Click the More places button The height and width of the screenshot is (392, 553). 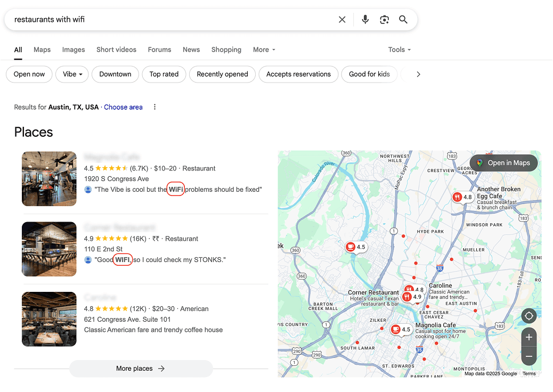point(141,369)
